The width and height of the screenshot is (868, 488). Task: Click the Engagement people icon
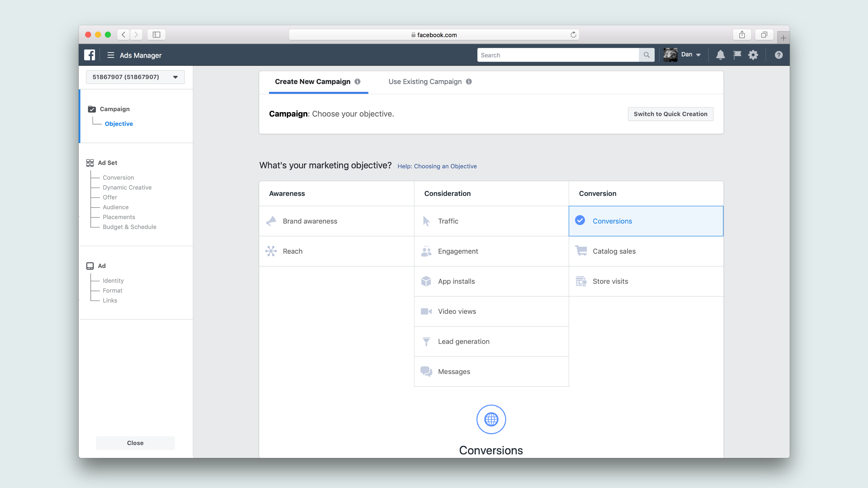(x=426, y=251)
